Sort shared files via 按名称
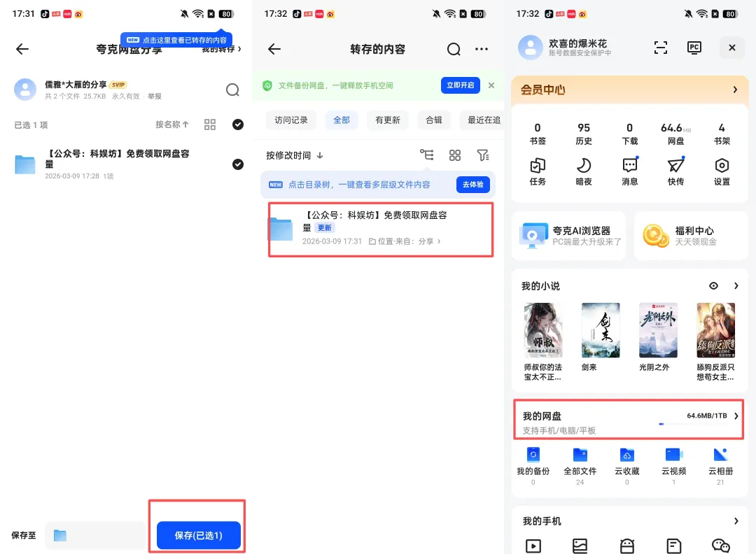The image size is (756, 554). (x=171, y=125)
